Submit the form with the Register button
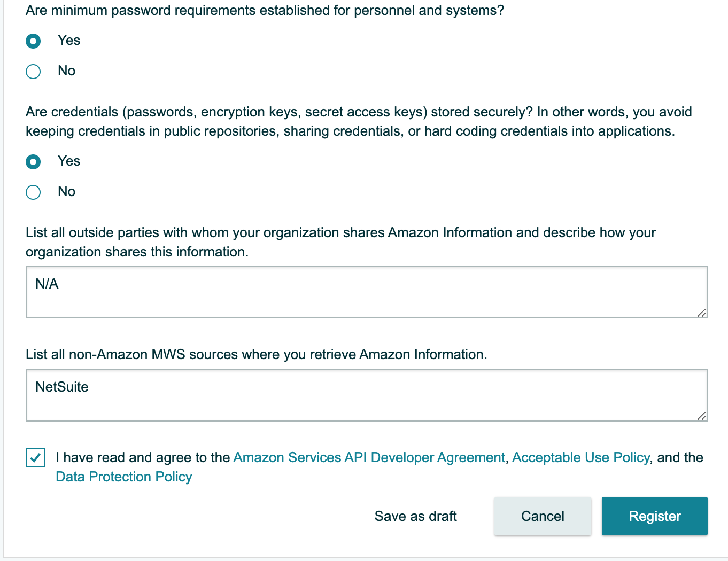 [x=654, y=516]
